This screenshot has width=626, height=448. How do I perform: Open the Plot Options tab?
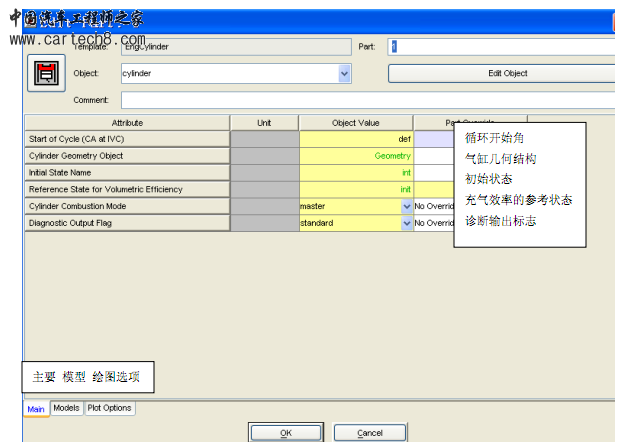[109, 408]
